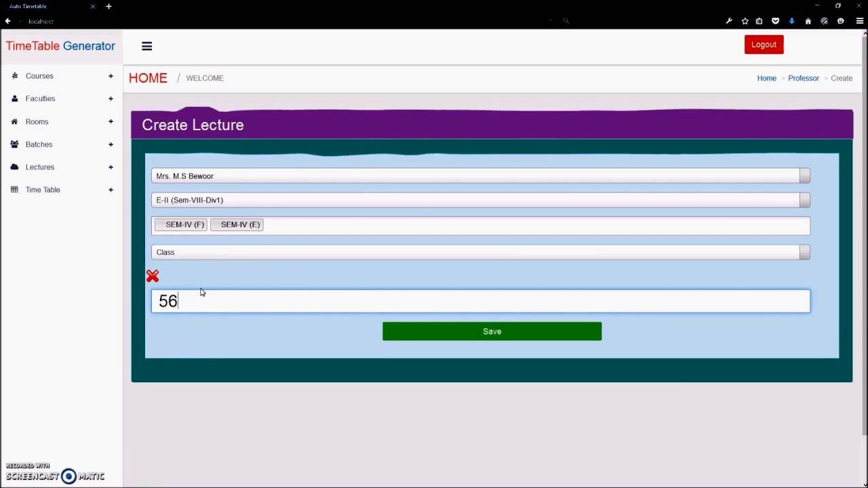This screenshot has width=868, height=488.
Task: Open browser developer wrench icon
Action: (x=729, y=21)
